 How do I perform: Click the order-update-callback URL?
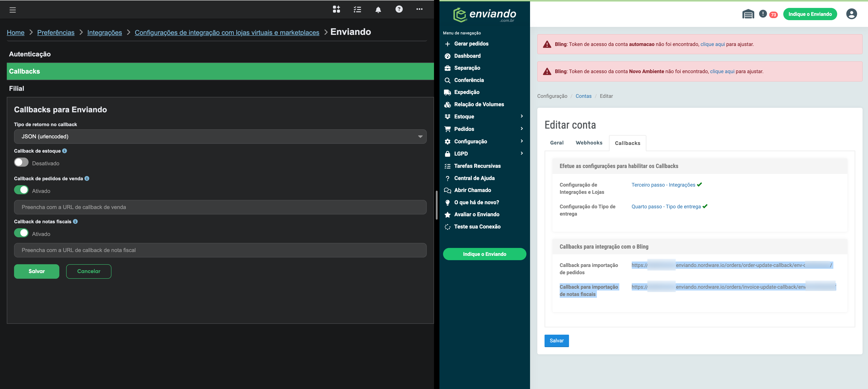point(732,265)
